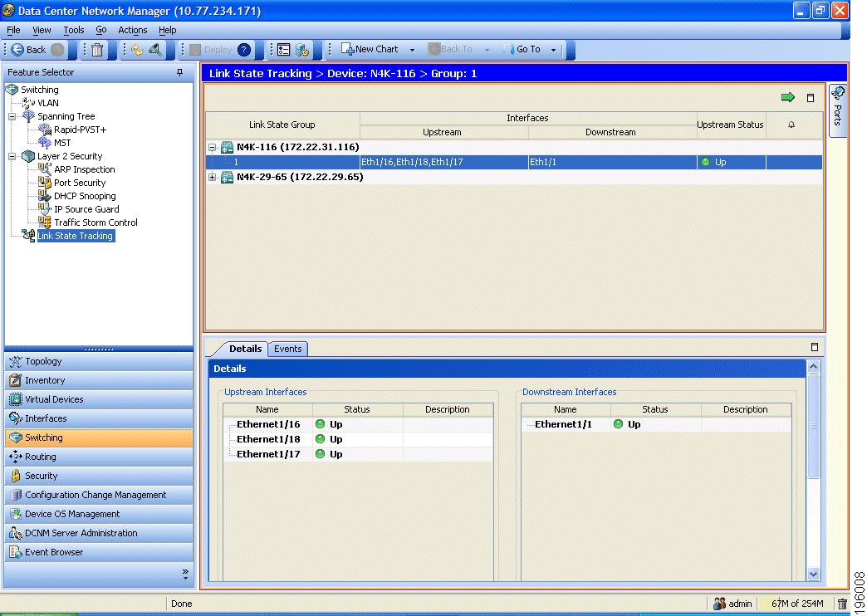The image size is (867, 616).
Task: Collapse the N4K-116 device node
Action: tap(214, 147)
